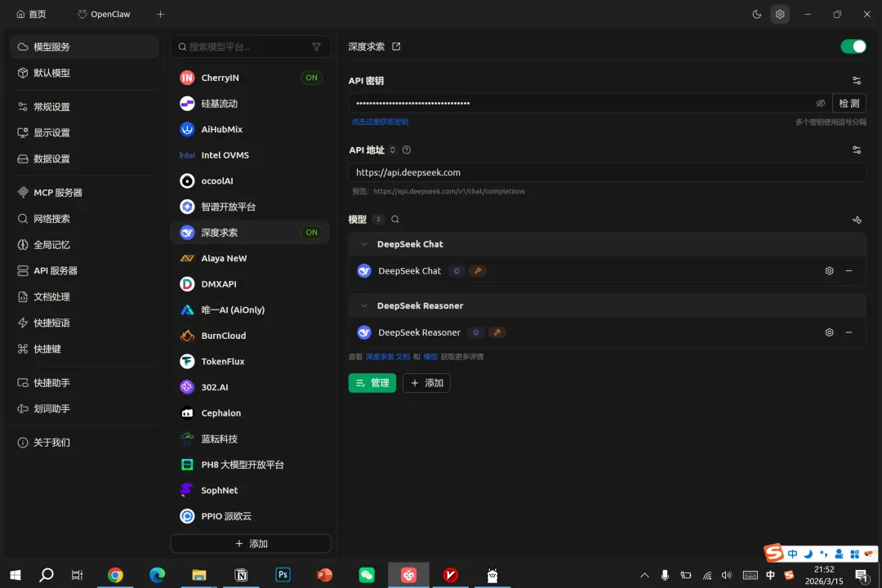The width and height of the screenshot is (882, 588).
Task: Select the CherryIN provider
Action: click(251, 78)
